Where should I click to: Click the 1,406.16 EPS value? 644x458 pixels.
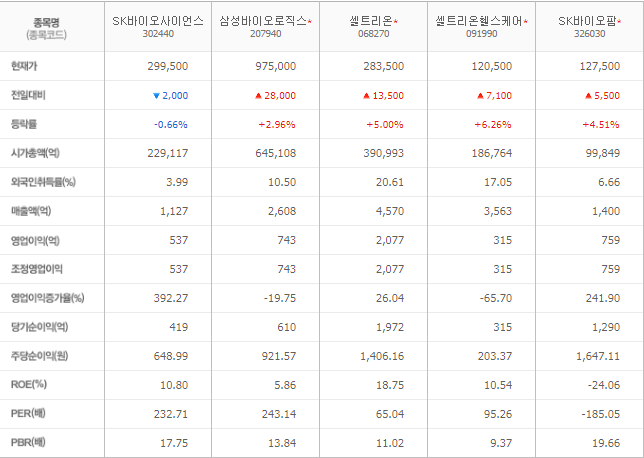click(x=382, y=356)
